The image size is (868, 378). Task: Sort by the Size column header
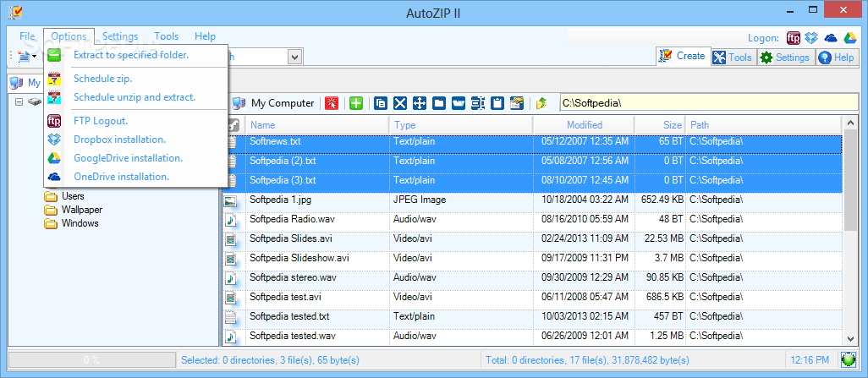(661, 125)
